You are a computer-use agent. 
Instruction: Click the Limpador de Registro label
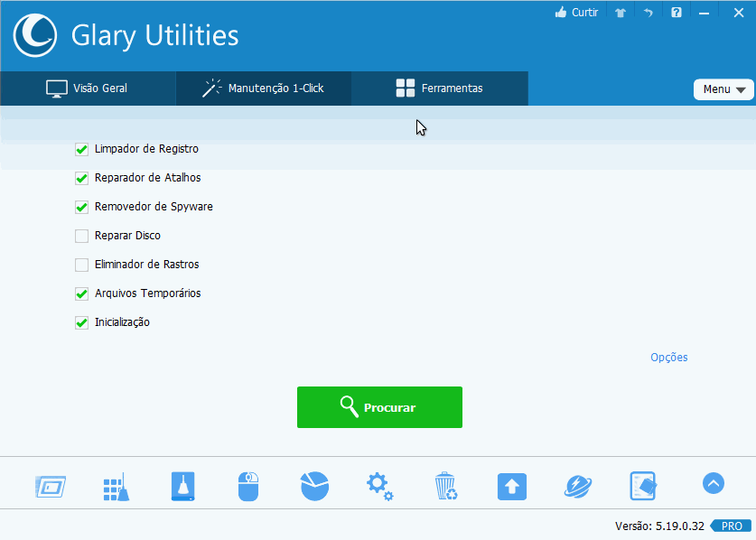pos(146,149)
